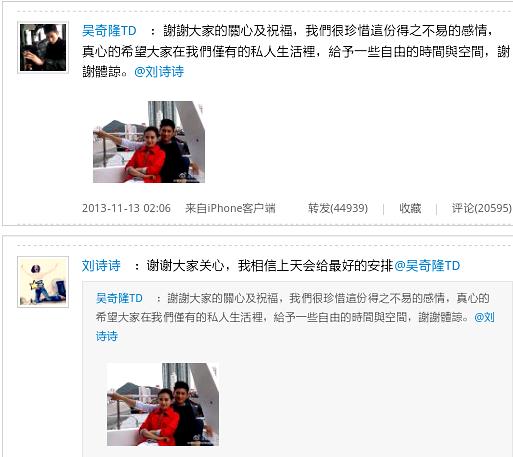Screen dimensions: 513x457
Task: Click the dashed separator above 刘诗诗's post
Action: click(265, 246)
